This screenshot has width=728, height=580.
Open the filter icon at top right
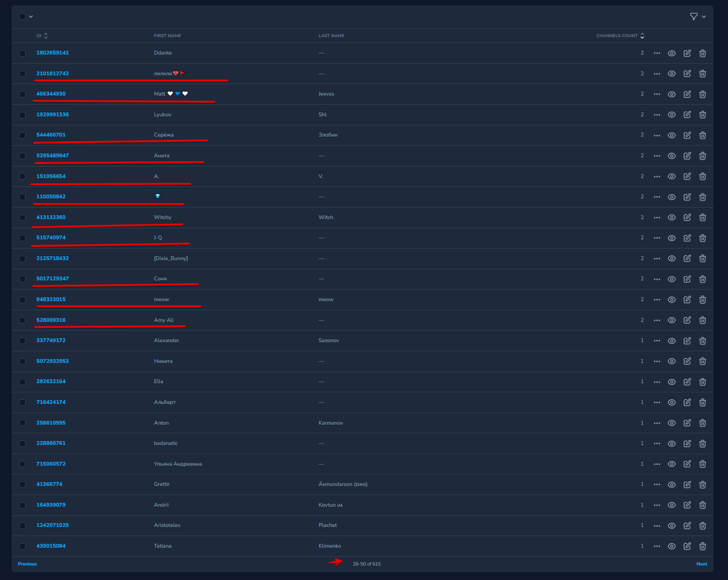point(694,16)
